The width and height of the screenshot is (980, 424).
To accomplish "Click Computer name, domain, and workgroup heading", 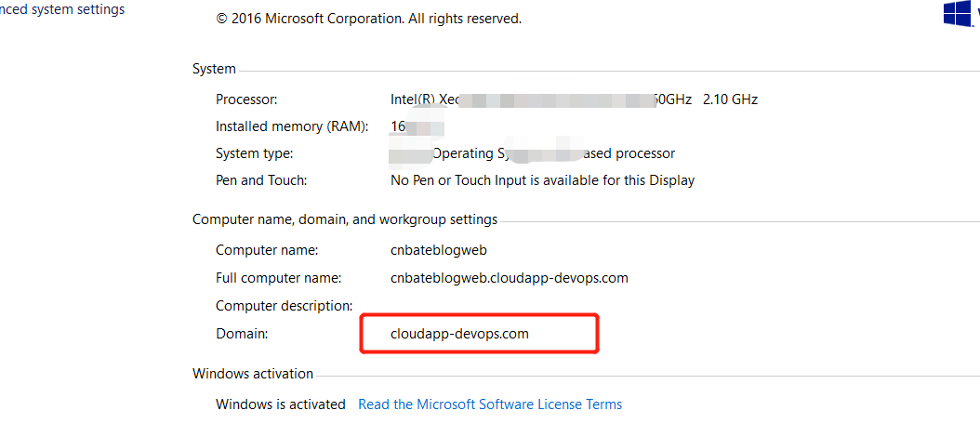I will [345, 219].
